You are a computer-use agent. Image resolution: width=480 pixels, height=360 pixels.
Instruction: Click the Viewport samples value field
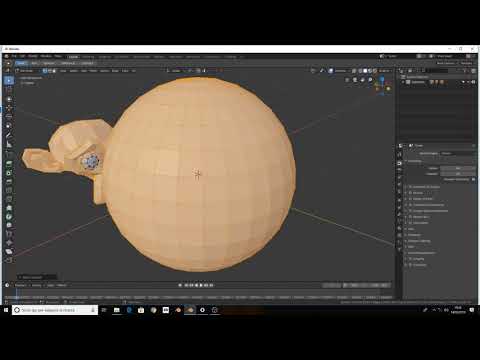coord(458,174)
